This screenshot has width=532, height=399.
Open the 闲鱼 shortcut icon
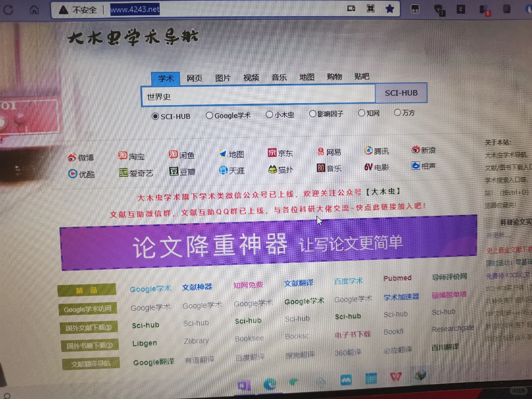pyautogui.click(x=173, y=155)
